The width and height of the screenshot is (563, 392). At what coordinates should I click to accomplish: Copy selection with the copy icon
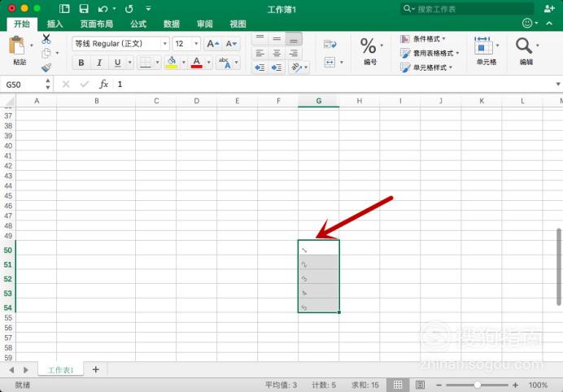(46, 53)
